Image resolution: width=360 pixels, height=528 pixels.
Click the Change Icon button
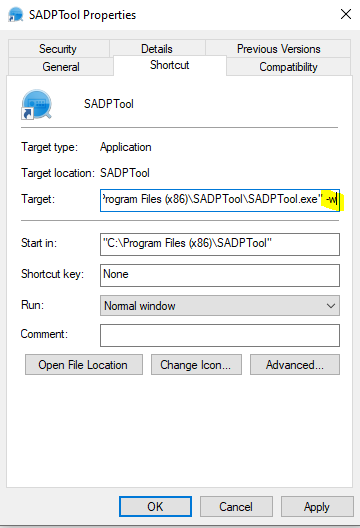tap(196, 364)
